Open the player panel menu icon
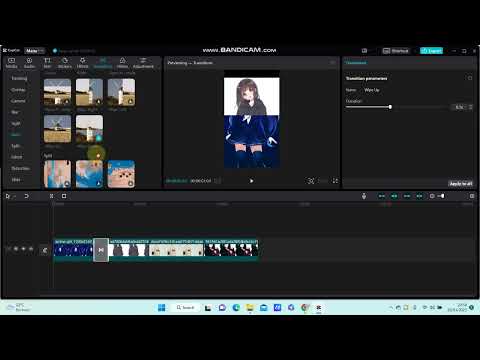The height and width of the screenshot is (360, 480). point(333,62)
